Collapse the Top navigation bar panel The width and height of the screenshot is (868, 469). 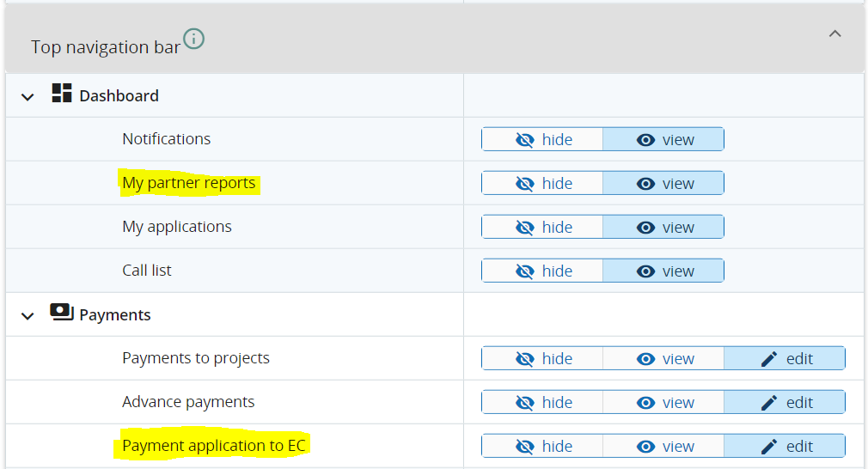click(834, 34)
